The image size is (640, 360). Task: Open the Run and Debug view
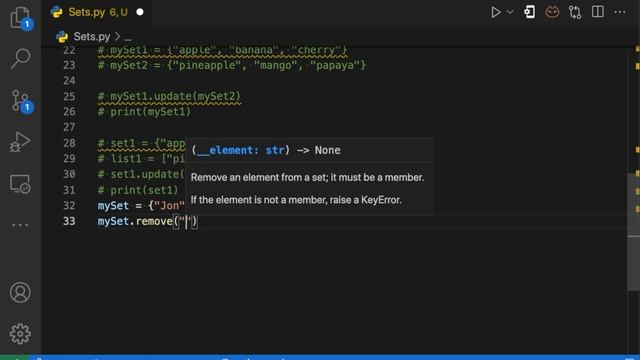tap(20, 142)
